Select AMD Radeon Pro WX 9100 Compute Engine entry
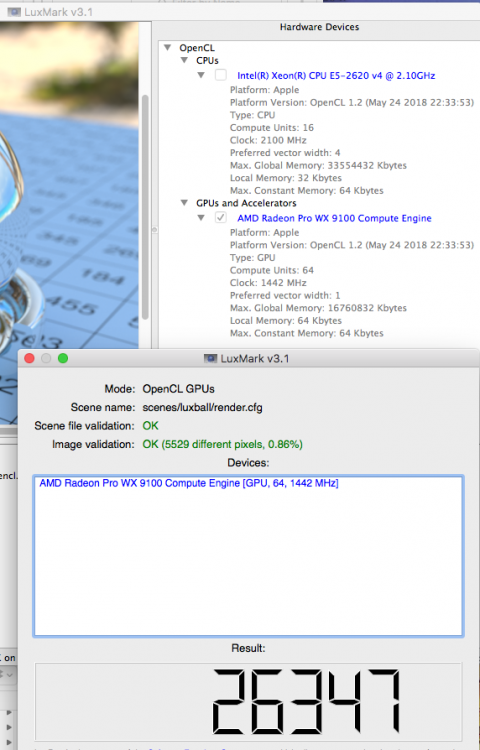 [334, 218]
